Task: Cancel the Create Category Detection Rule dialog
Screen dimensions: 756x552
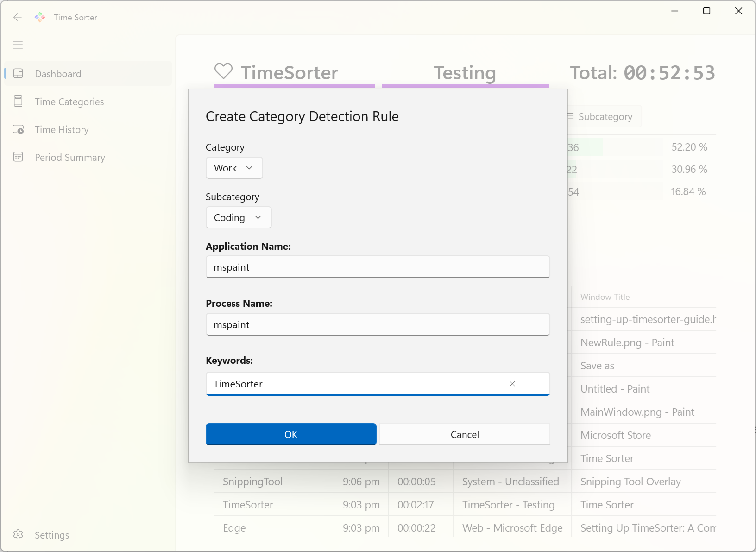Action: (x=465, y=434)
